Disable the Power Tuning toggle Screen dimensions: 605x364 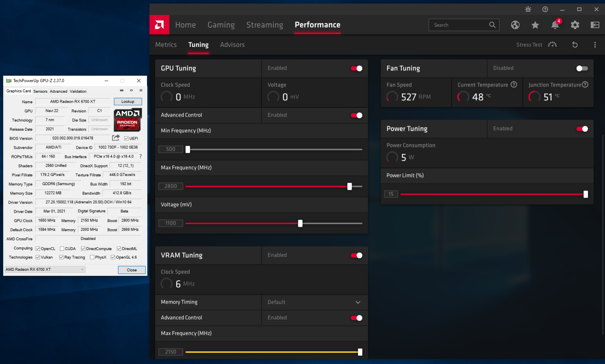tap(582, 129)
